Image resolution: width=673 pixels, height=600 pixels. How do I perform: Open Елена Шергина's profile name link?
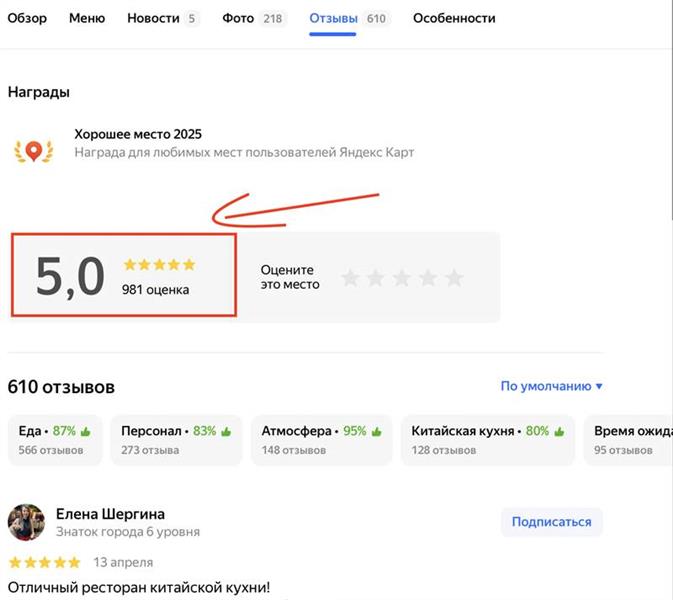(x=110, y=514)
